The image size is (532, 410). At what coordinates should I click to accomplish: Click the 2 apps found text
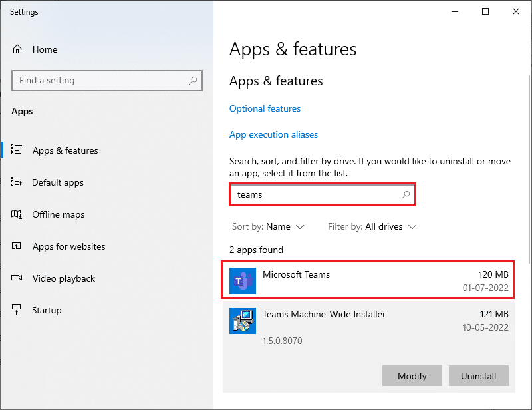256,250
